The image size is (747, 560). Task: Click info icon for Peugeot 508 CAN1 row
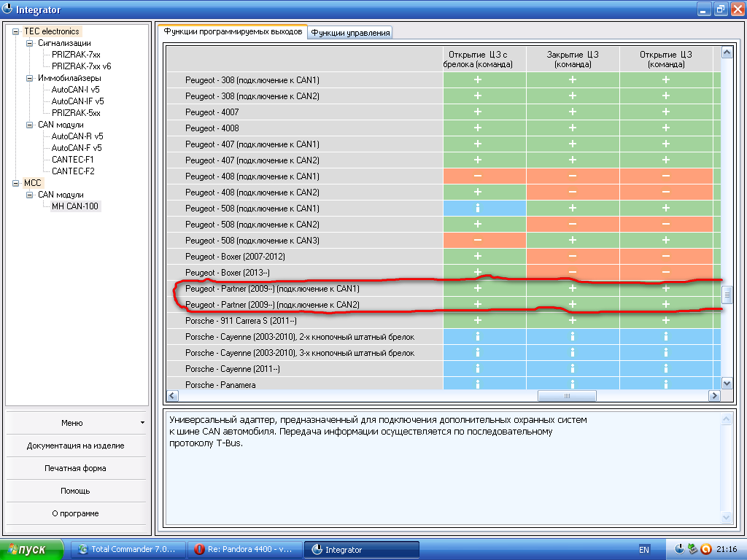tap(478, 208)
